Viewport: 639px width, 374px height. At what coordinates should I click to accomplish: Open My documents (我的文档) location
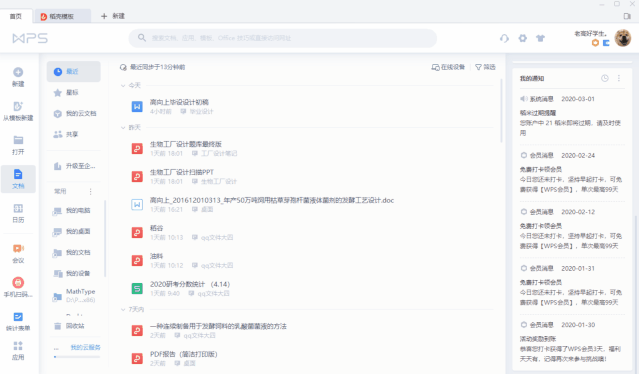73,252
